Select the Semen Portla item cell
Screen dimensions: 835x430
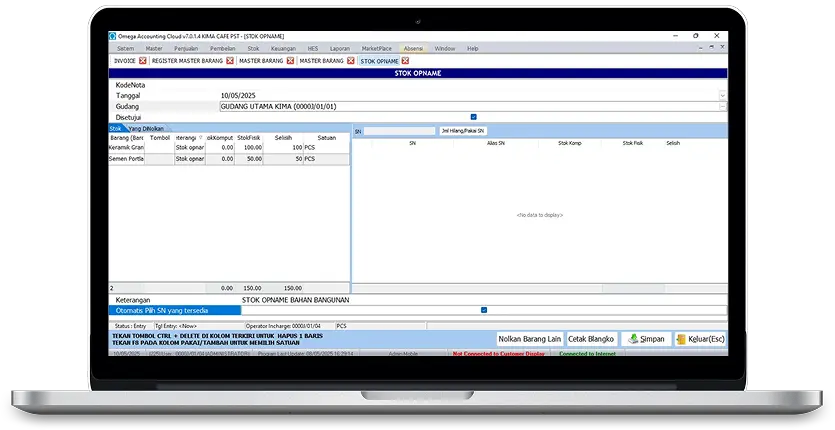(x=127, y=159)
